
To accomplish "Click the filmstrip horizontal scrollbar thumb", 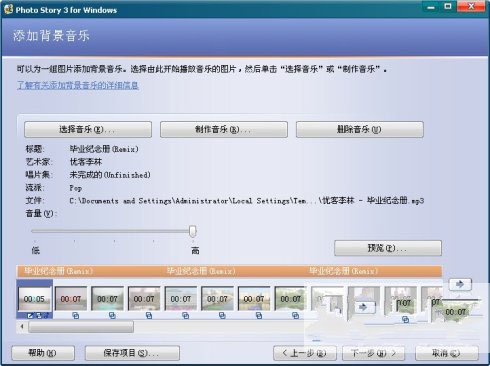I will coord(81,327).
